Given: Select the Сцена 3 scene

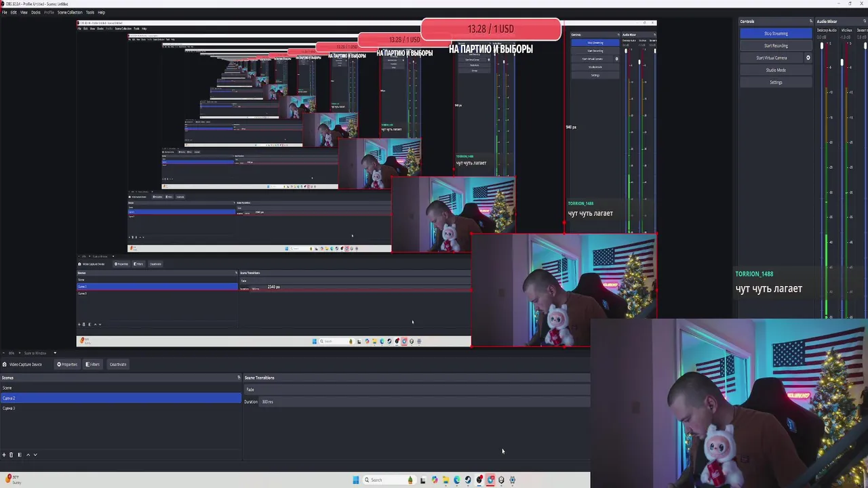Looking at the screenshot, I should click(x=121, y=408).
